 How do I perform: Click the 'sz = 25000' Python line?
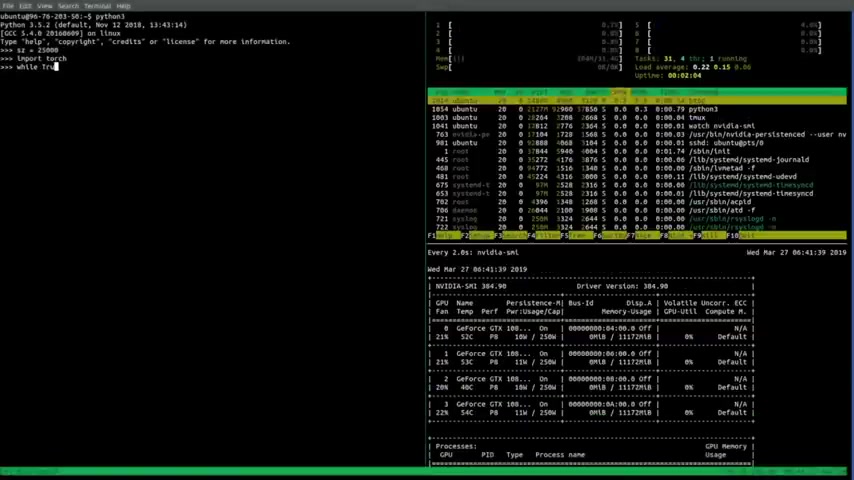click(x=29, y=50)
